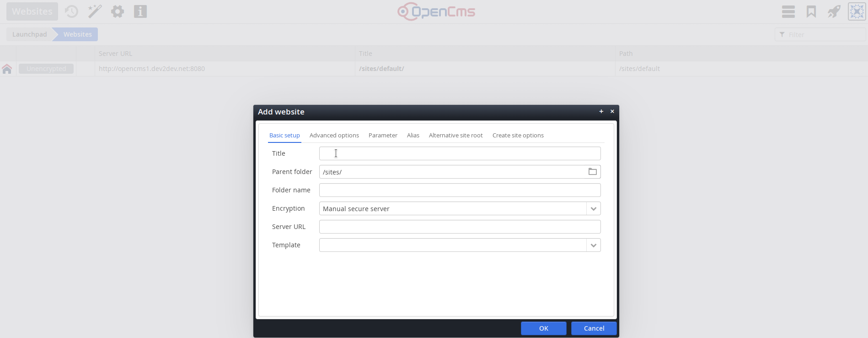Image resolution: width=868 pixels, height=338 pixels.
Task: Click the info icon in toolbar
Action: pos(140,11)
